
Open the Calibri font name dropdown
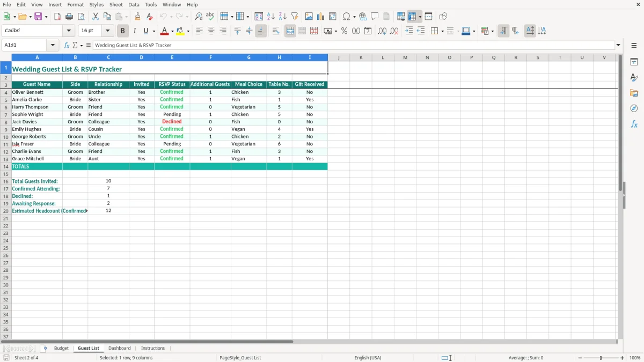69,31
